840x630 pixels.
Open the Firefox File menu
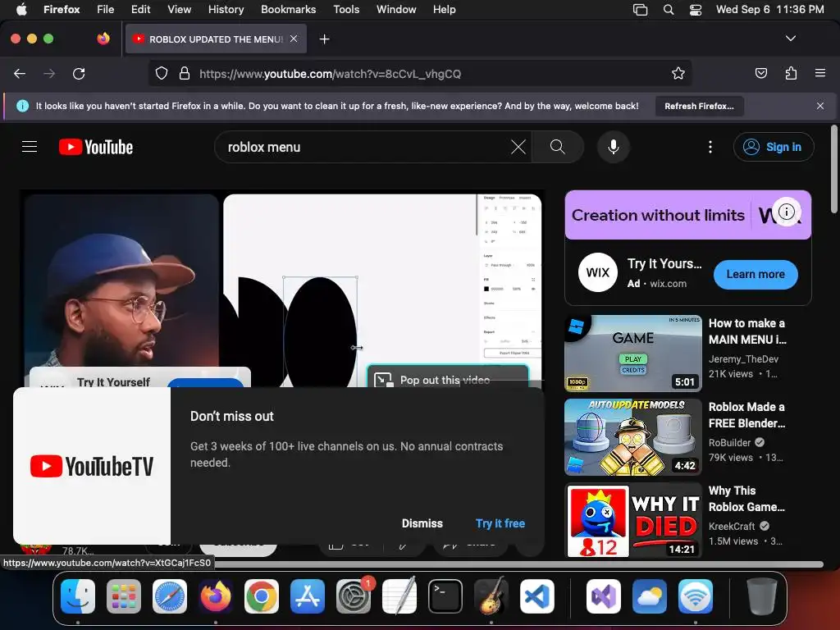pos(105,9)
